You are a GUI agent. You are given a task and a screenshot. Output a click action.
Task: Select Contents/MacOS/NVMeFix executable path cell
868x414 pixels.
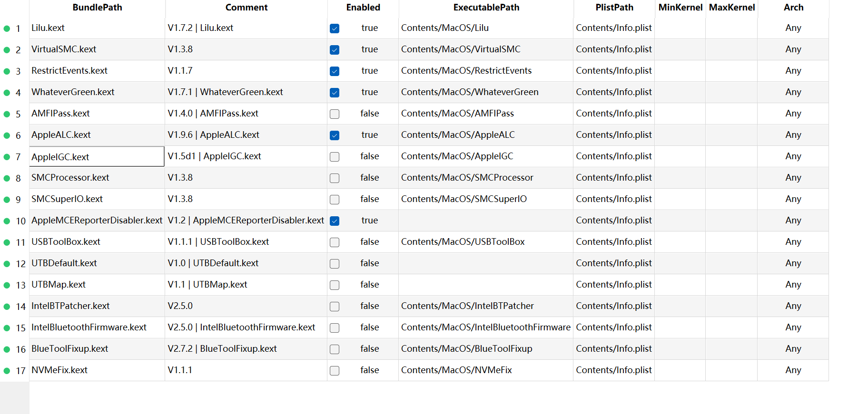(486, 370)
